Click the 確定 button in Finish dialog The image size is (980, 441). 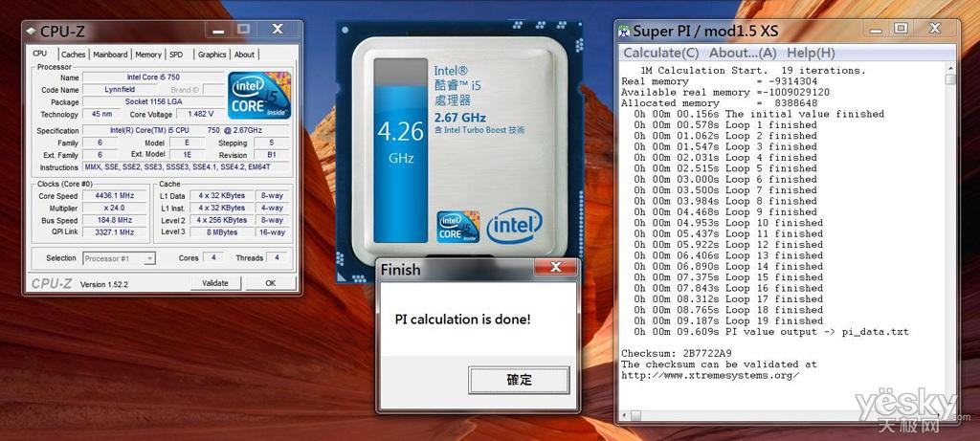(x=519, y=380)
